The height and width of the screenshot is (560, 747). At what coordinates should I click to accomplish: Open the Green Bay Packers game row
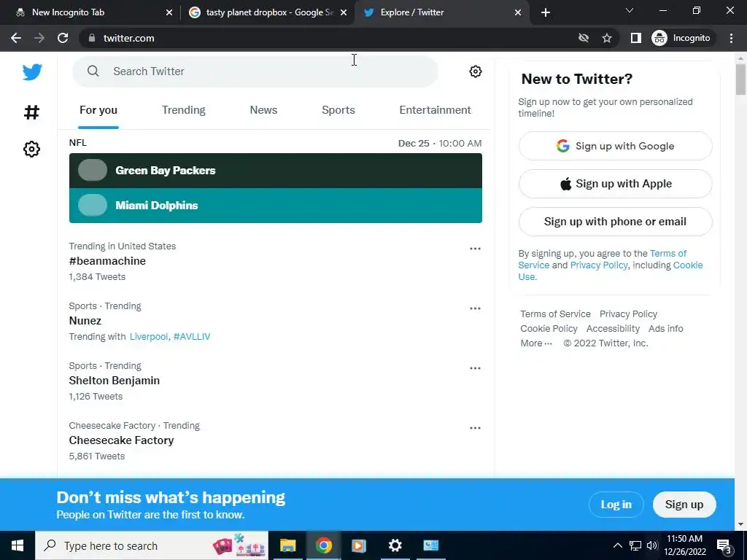point(275,171)
